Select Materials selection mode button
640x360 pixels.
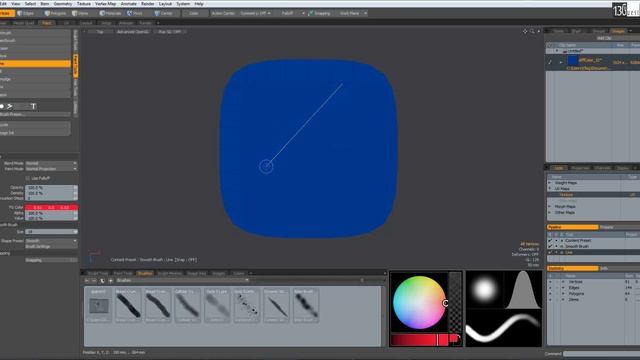tap(111, 13)
